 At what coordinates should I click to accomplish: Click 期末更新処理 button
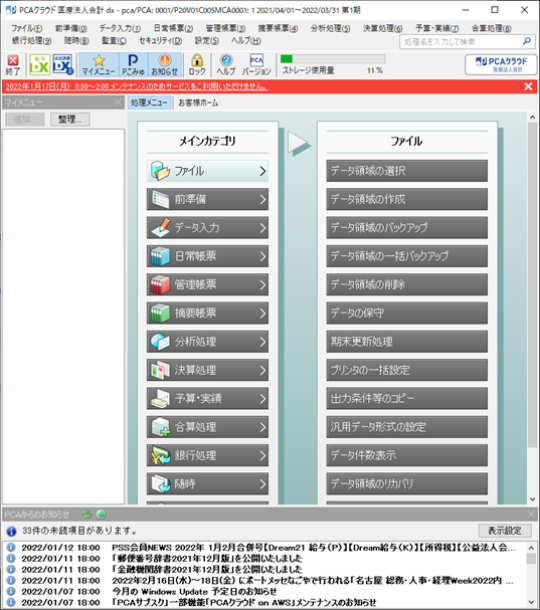(407, 342)
